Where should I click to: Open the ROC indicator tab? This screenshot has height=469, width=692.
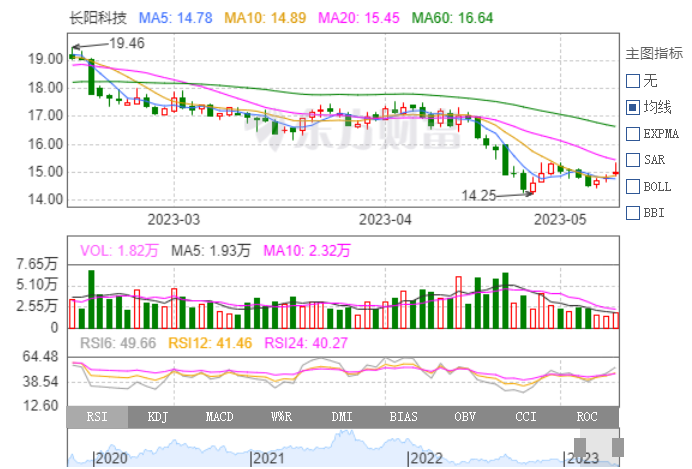click(587, 417)
